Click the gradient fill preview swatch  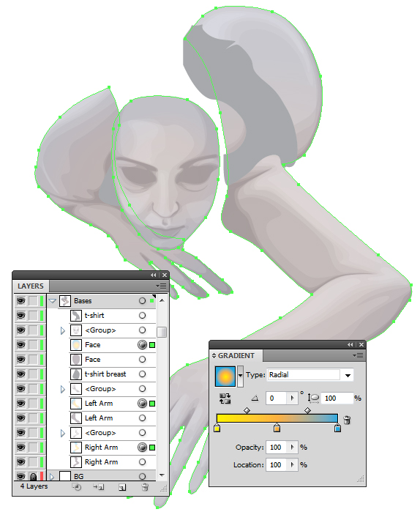[225, 377]
